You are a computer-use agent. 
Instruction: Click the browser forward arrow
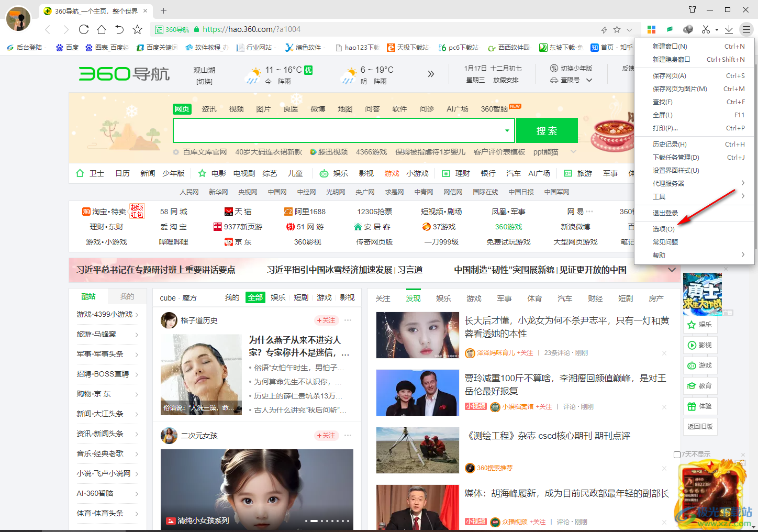click(x=65, y=30)
